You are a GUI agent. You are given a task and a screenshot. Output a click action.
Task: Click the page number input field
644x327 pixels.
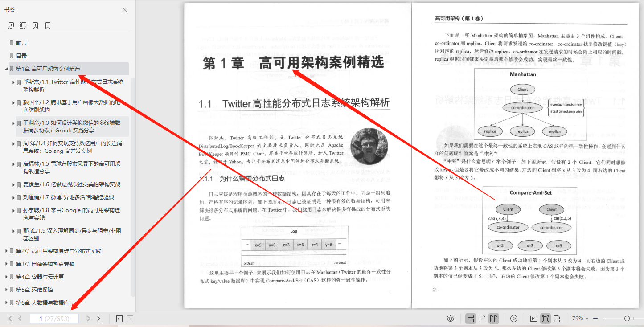pos(54,319)
